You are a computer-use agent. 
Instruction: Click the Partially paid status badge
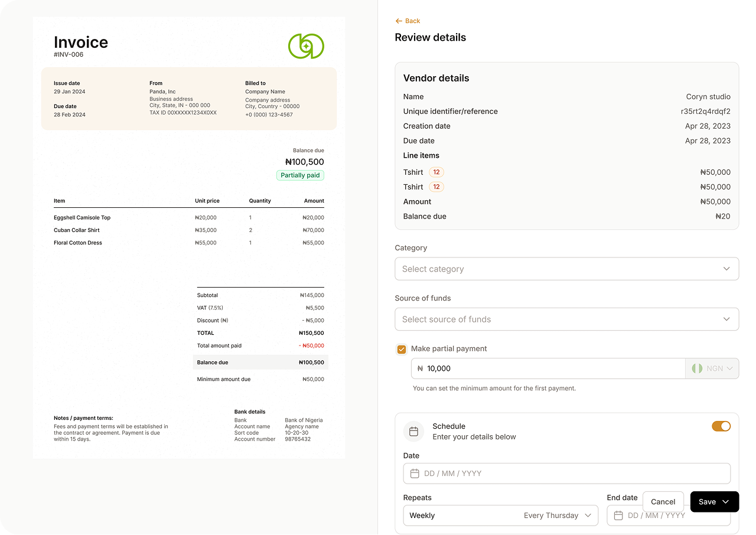(x=300, y=175)
